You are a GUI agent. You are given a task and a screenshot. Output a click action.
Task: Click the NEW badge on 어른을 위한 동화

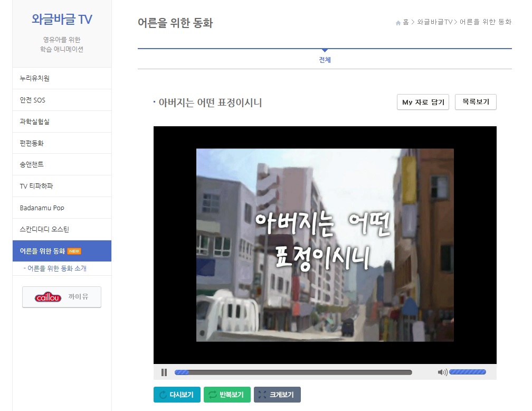[x=74, y=251]
